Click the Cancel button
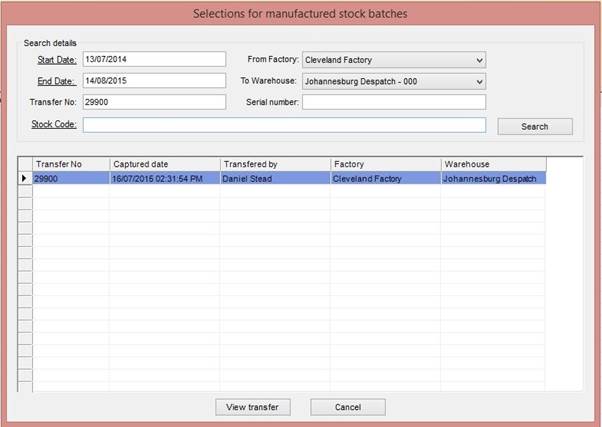Image resolution: width=602 pixels, height=427 pixels. (x=347, y=407)
